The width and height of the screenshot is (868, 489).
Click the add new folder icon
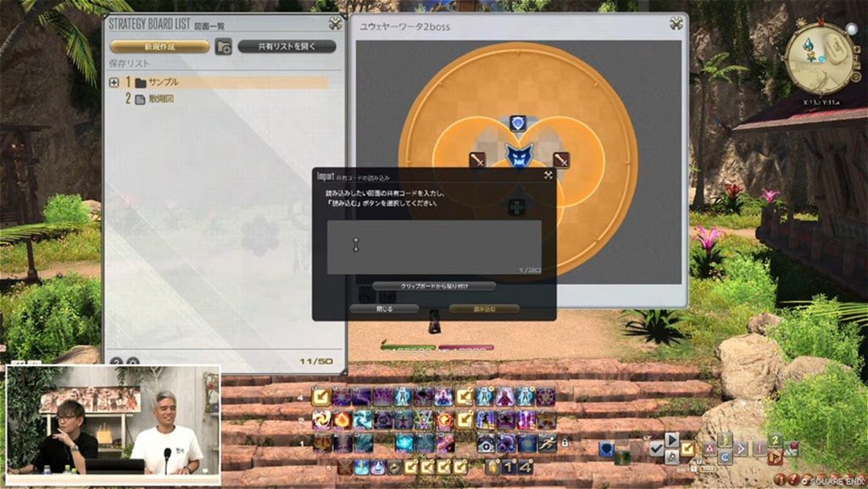coord(223,47)
